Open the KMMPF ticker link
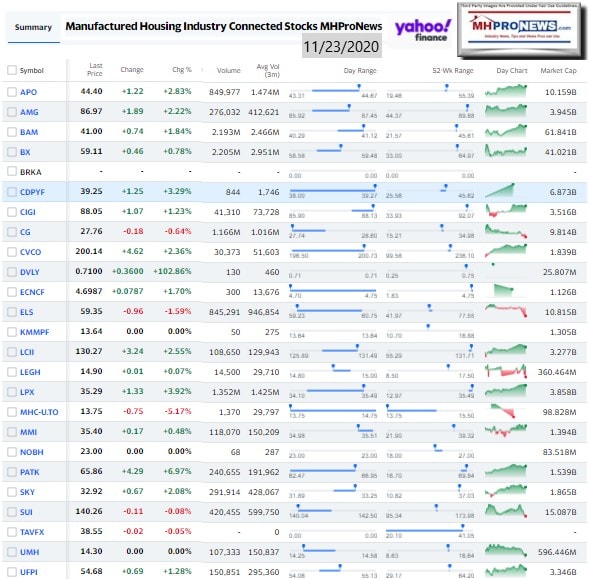The height and width of the screenshot is (579, 589). 35,332
